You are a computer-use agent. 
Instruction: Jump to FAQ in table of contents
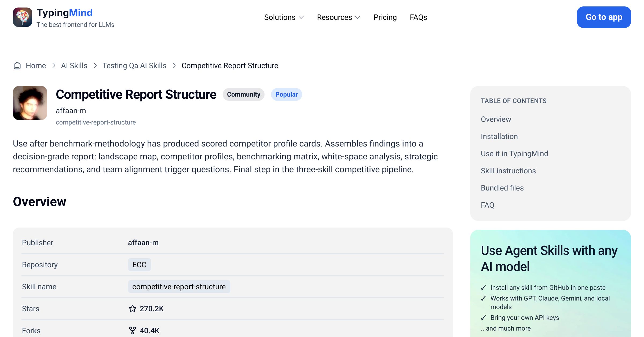[487, 205]
